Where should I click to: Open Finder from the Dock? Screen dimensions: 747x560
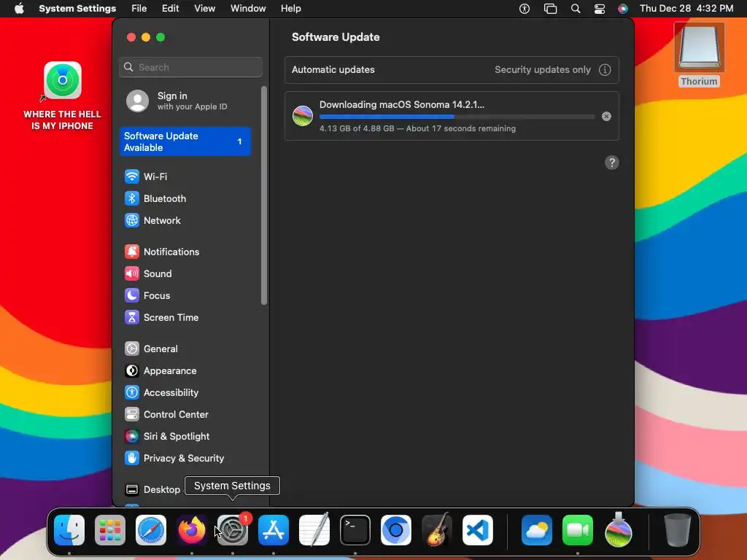pyautogui.click(x=69, y=530)
